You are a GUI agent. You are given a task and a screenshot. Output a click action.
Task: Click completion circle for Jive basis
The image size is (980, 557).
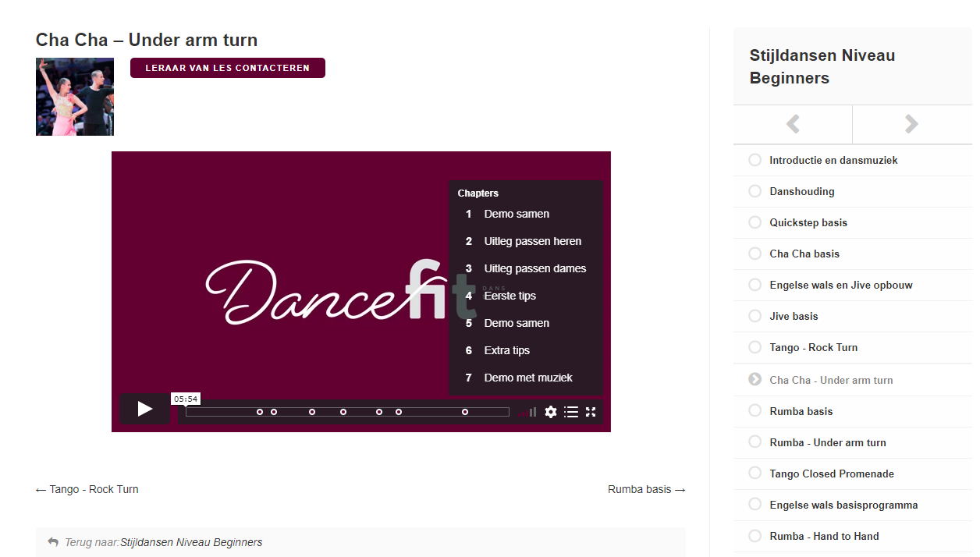tap(755, 316)
